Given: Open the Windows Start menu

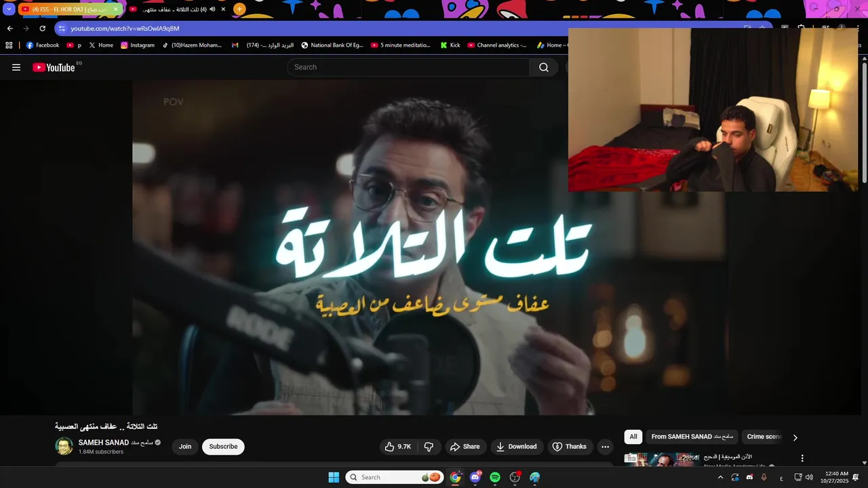Looking at the screenshot, I should tap(334, 477).
